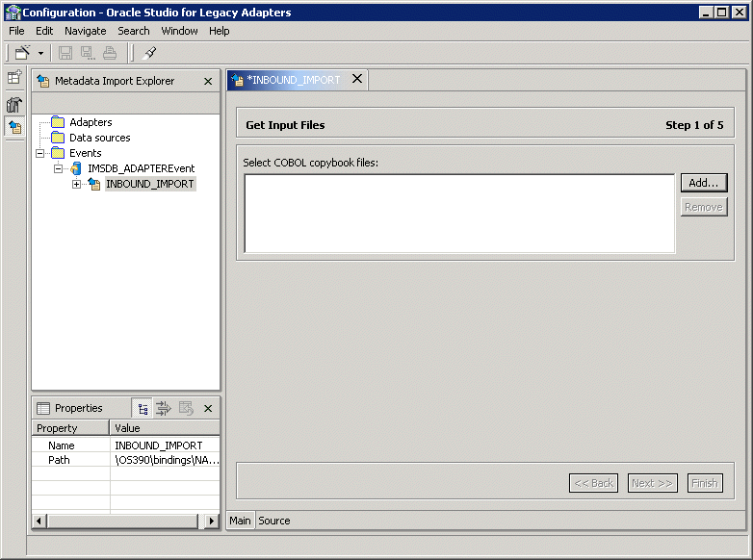Open the Search menu
This screenshot has height=560, width=753.
pyautogui.click(x=134, y=31)
